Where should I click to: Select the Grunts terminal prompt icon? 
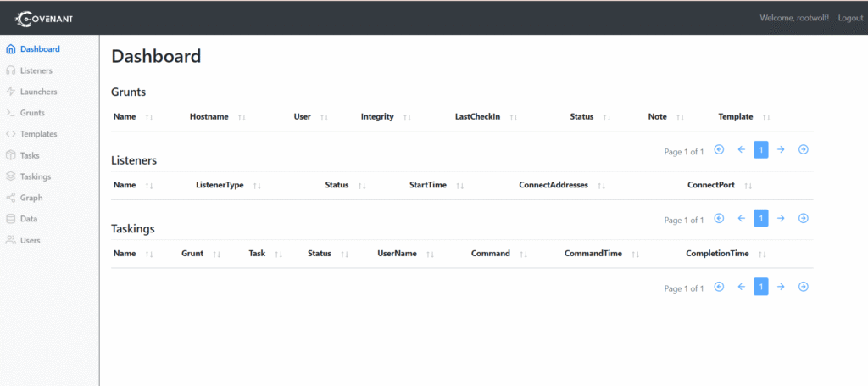[10, 113]
